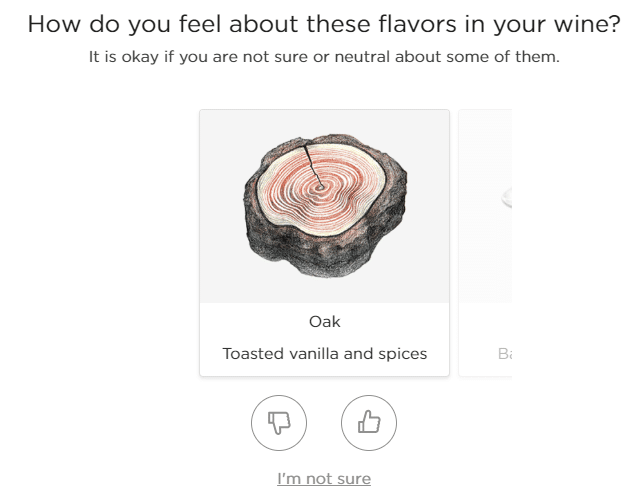This screenshot has width=631, height=496.
Task: Tap the circular thumbs-up button
Action: click(369, 423)
